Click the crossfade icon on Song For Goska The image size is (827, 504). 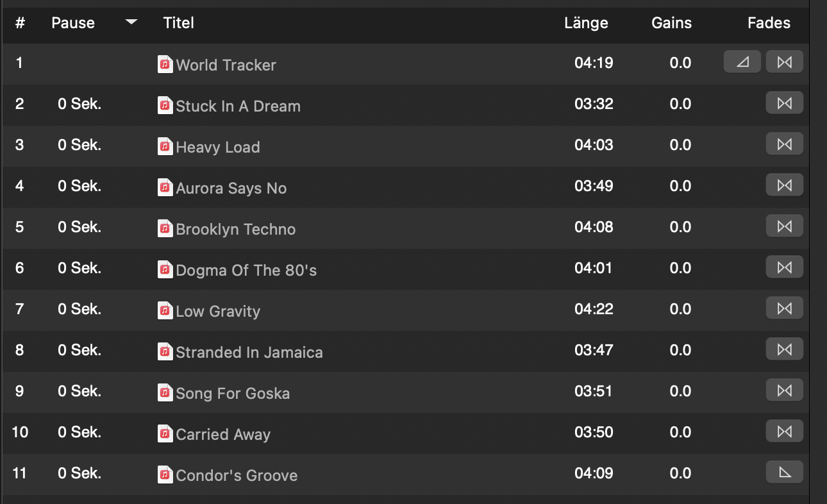coord(784,390)
